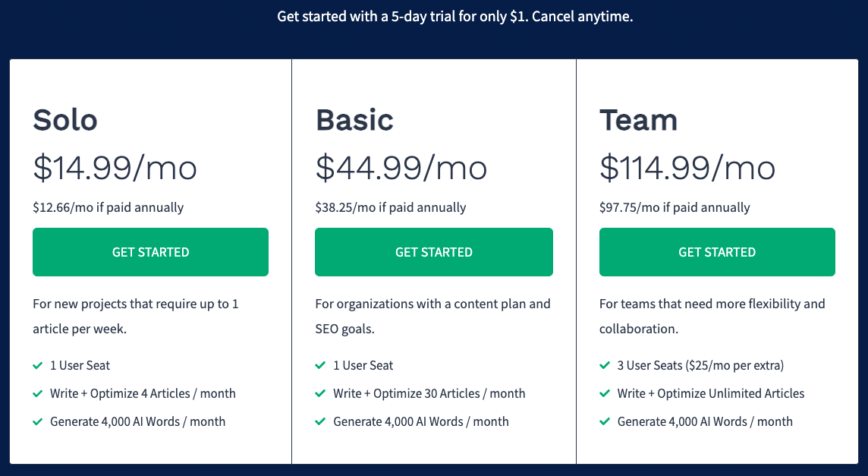Select the Solo plan heading

(65, 120)
